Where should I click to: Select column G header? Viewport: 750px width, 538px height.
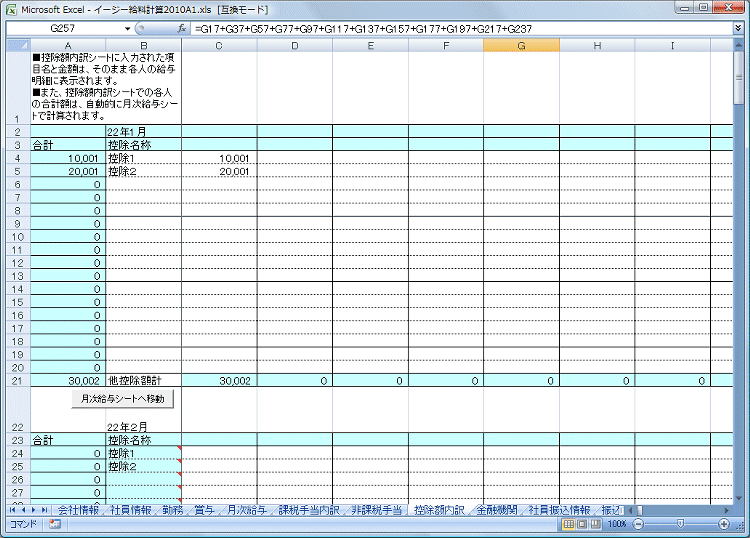coord(521,45)
